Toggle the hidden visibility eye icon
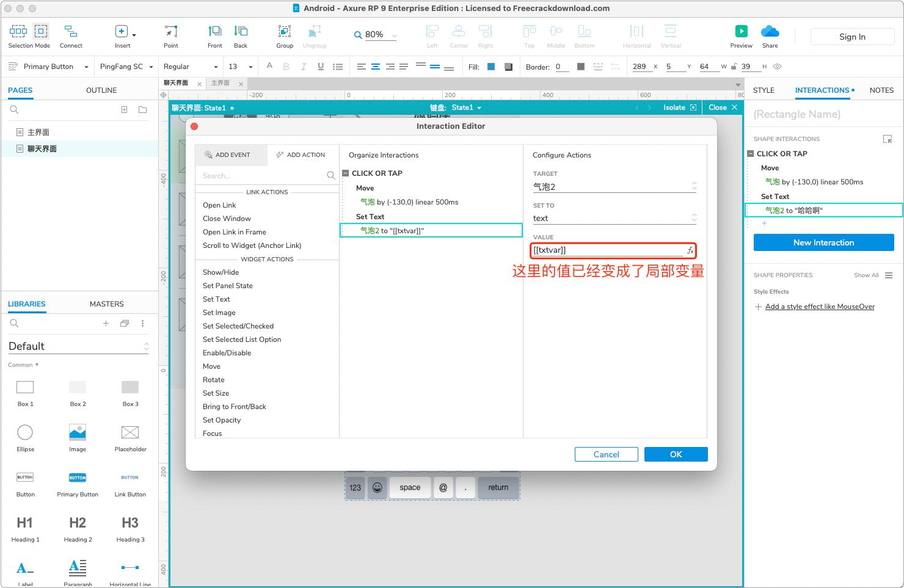904x588 pixels. click(x=777, y=67)
